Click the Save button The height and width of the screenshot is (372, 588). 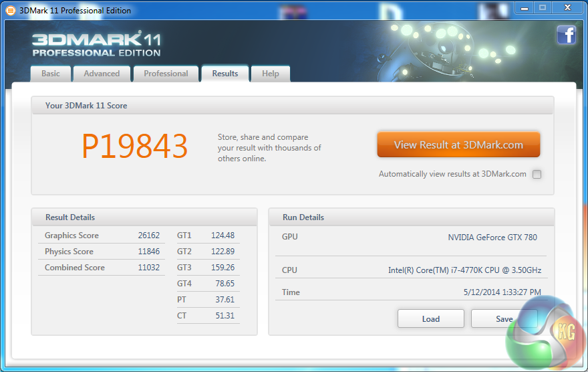[x=504, y=318]
